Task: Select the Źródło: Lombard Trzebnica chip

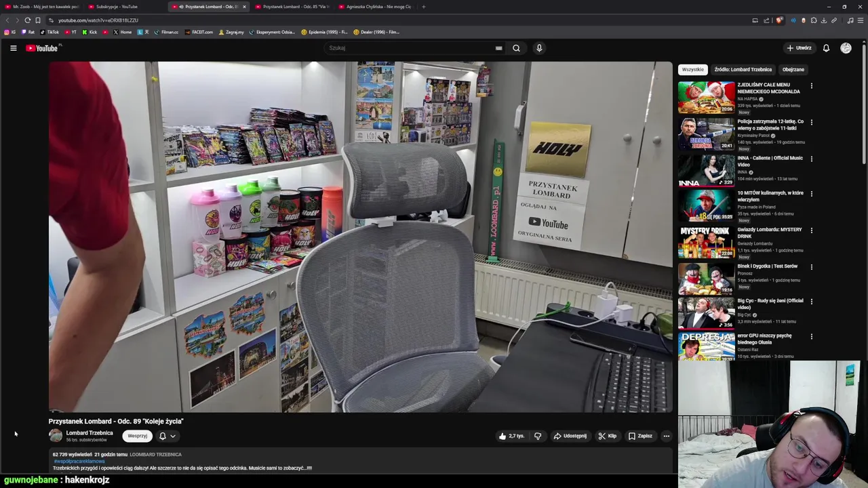Action: pyautogui.click(x=743, y=69)
